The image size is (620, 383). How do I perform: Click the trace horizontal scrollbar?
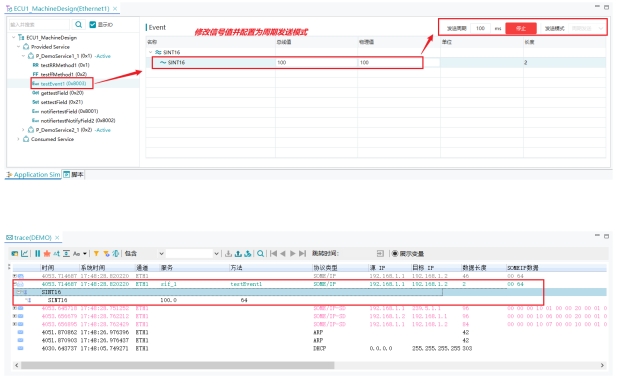pyautogui.click(x=178, y=365)
